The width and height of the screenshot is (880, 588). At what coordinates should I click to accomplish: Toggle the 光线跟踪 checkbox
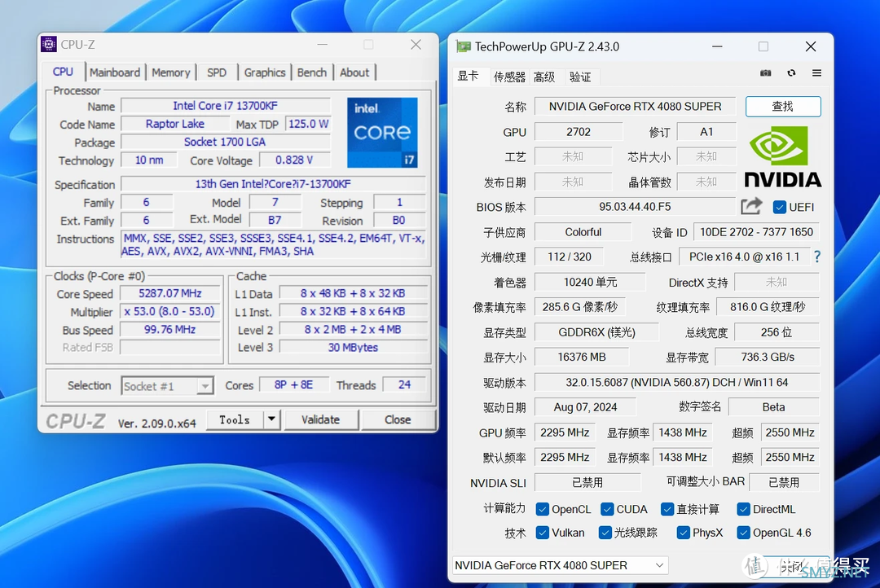(605, 533)
